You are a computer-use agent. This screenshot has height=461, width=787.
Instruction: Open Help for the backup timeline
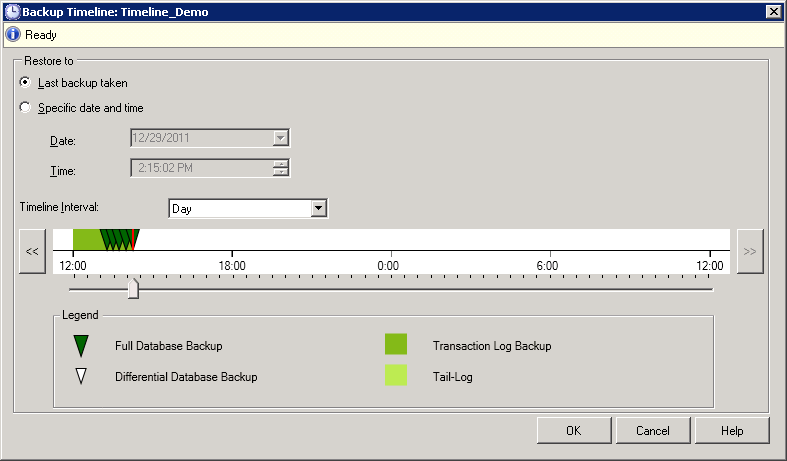(x=732, y=430)
